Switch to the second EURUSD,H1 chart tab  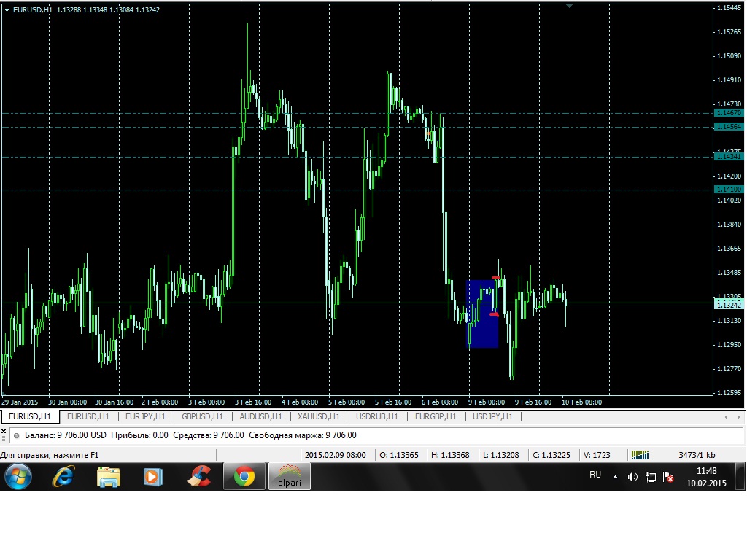(x=88, y=416)
